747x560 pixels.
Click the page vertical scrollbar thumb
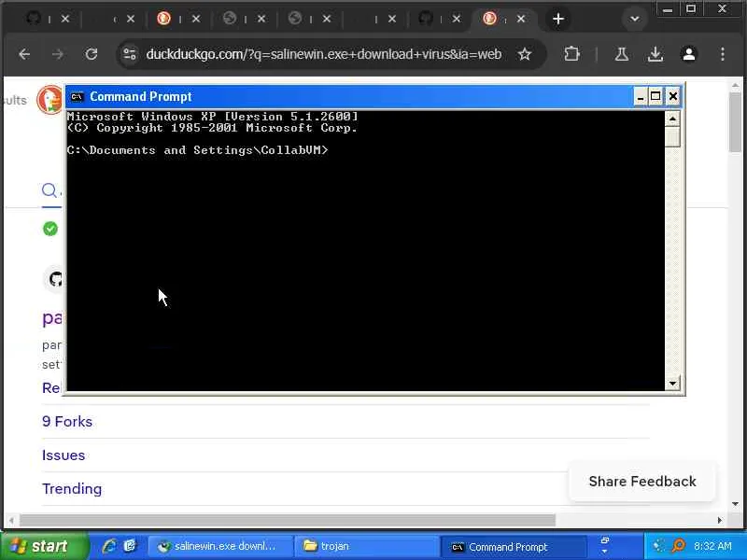[x=735, y=122]
